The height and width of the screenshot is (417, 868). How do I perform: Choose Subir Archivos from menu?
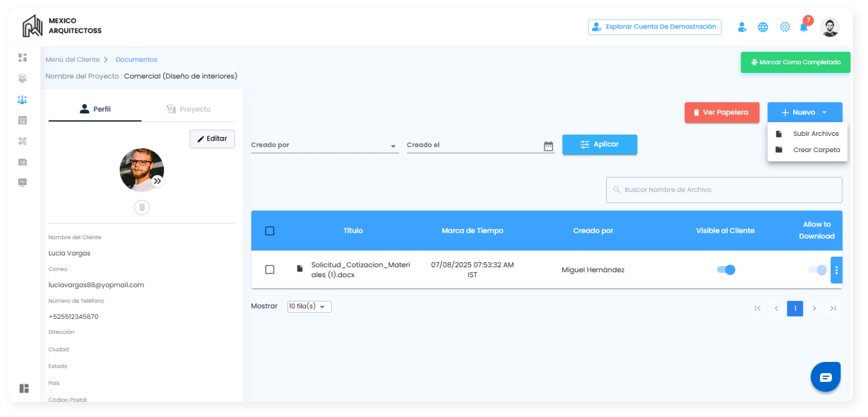[816, 134]
